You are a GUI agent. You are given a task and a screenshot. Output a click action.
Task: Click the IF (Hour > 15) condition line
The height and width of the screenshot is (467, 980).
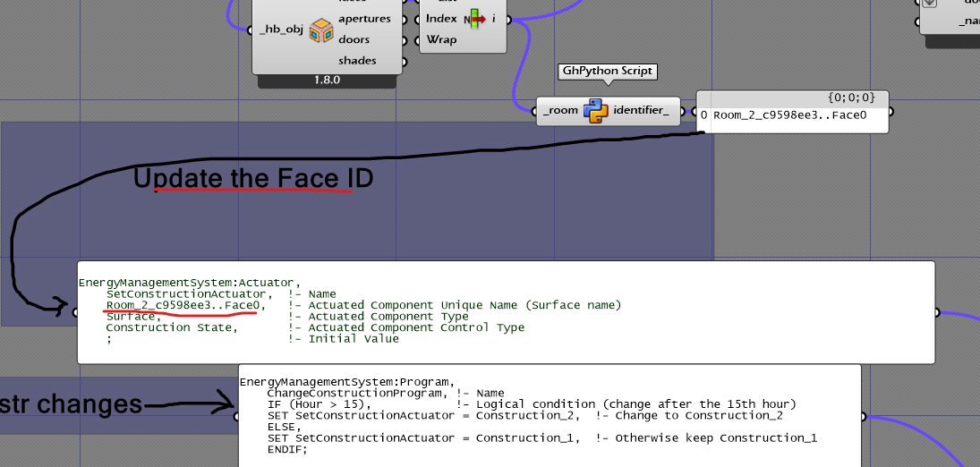coord(532,404)
